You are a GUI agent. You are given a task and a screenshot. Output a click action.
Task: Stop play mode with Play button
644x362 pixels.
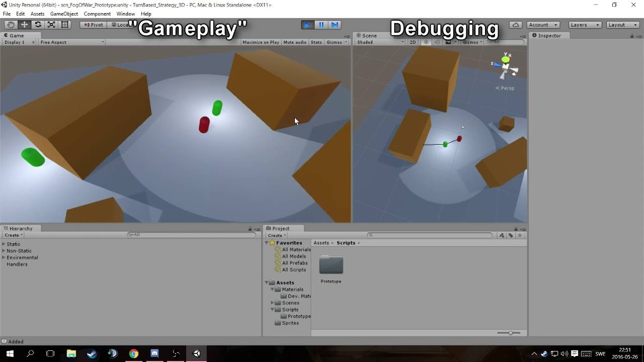tap(307, 25)
